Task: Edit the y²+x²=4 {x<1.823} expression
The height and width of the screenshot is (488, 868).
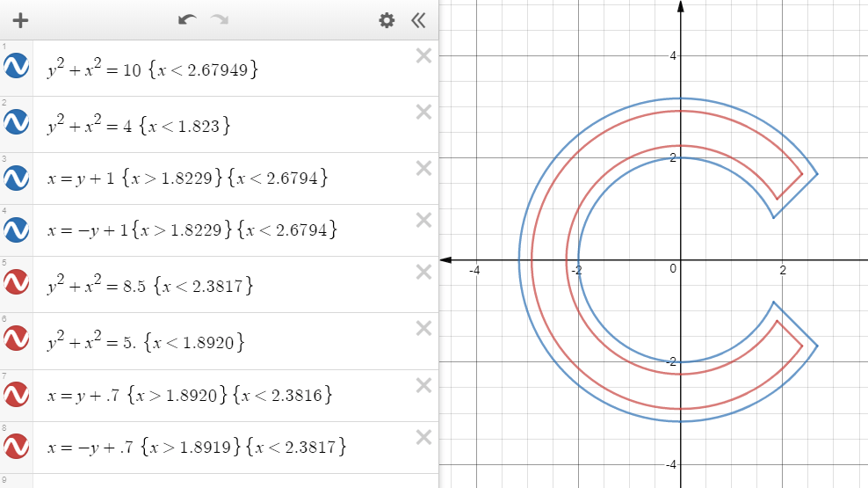Action: pyautogui.click(x=139, y=125)
